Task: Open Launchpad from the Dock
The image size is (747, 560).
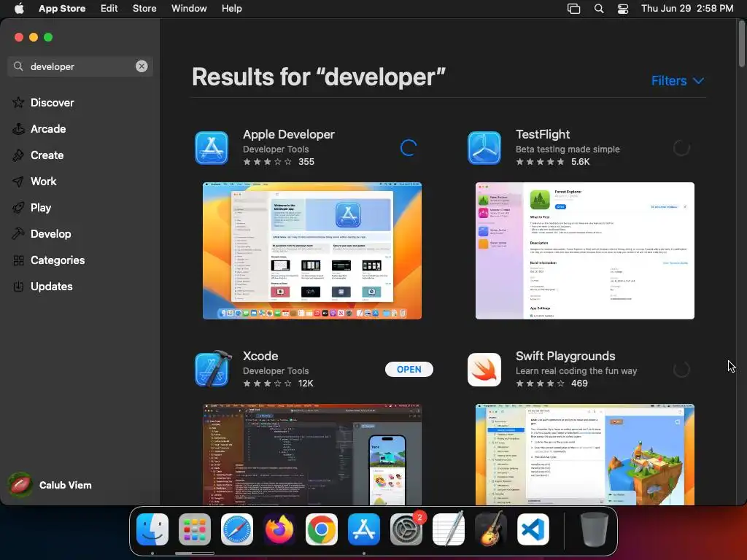Action: click(194, 529)
